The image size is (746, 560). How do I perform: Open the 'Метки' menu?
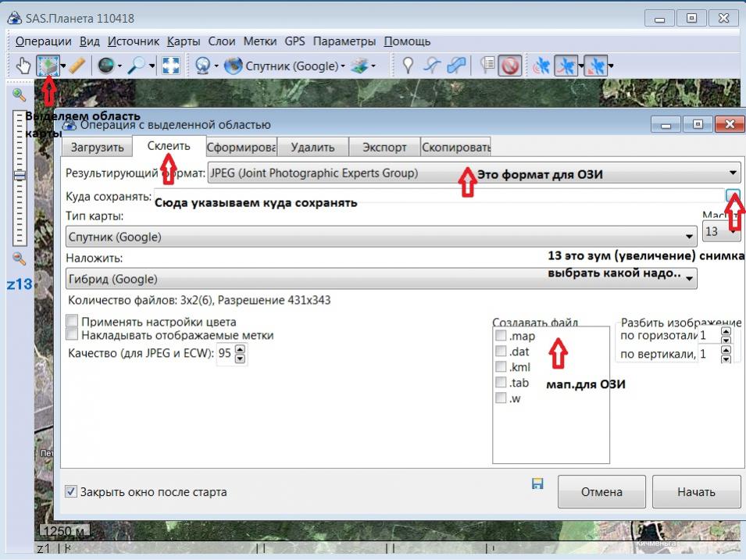[x=259, y=41]
